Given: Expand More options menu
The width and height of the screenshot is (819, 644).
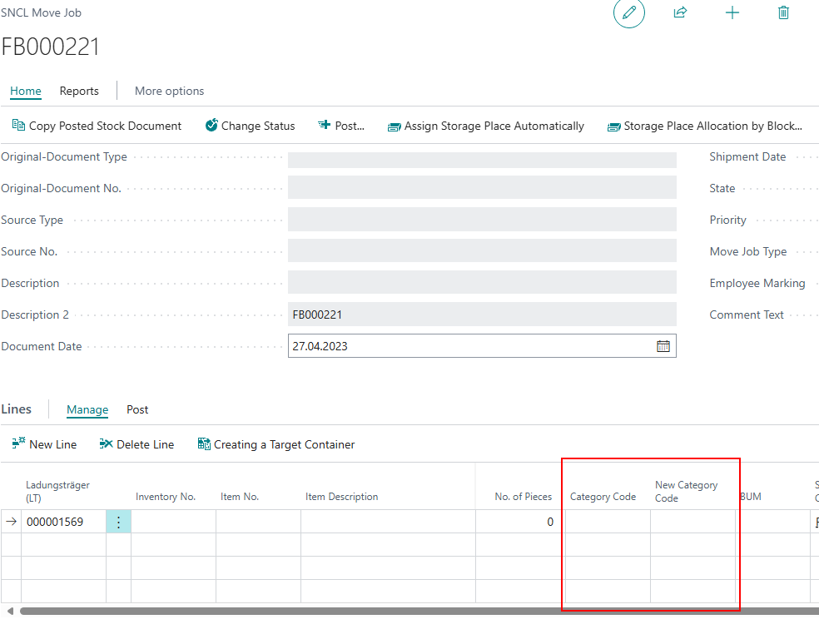Looking at the screenshot, I should [x=169, y=91].
